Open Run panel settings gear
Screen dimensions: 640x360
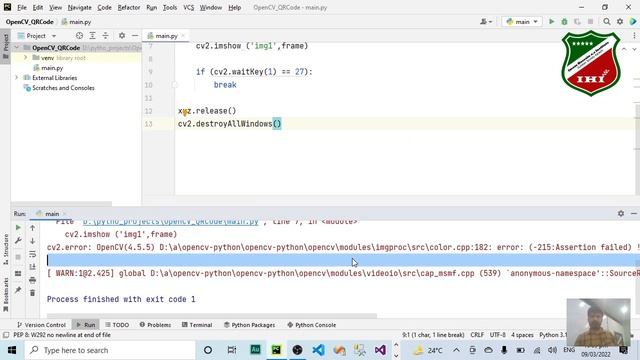coord(621,213)
